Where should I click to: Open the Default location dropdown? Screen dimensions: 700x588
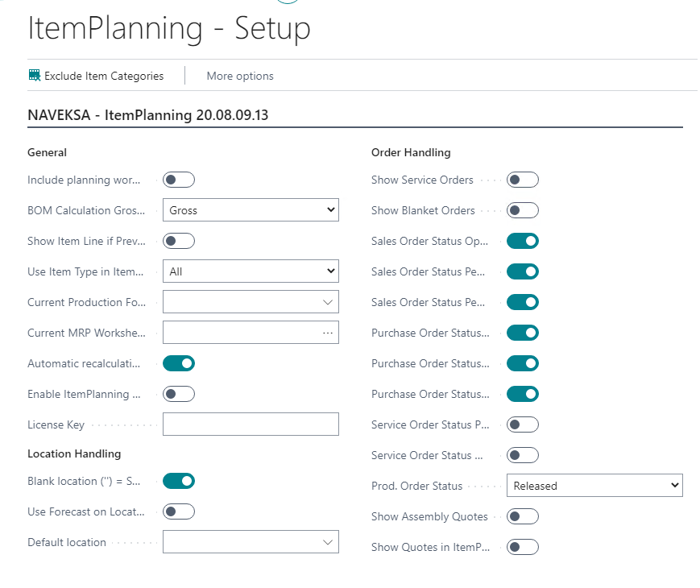[x=251, y=542]
